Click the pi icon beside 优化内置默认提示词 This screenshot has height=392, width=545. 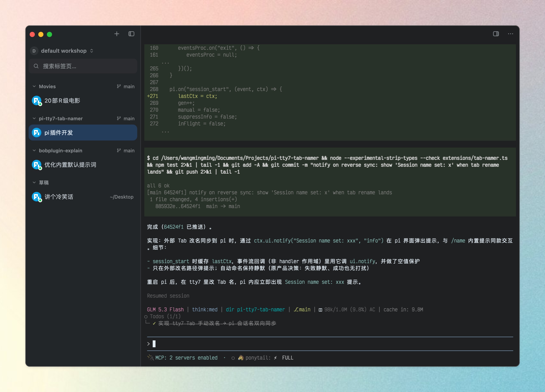coord(37,165)
